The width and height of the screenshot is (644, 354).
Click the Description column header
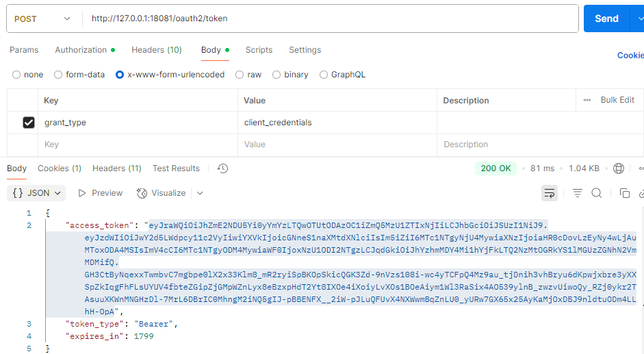click(466, 101)
